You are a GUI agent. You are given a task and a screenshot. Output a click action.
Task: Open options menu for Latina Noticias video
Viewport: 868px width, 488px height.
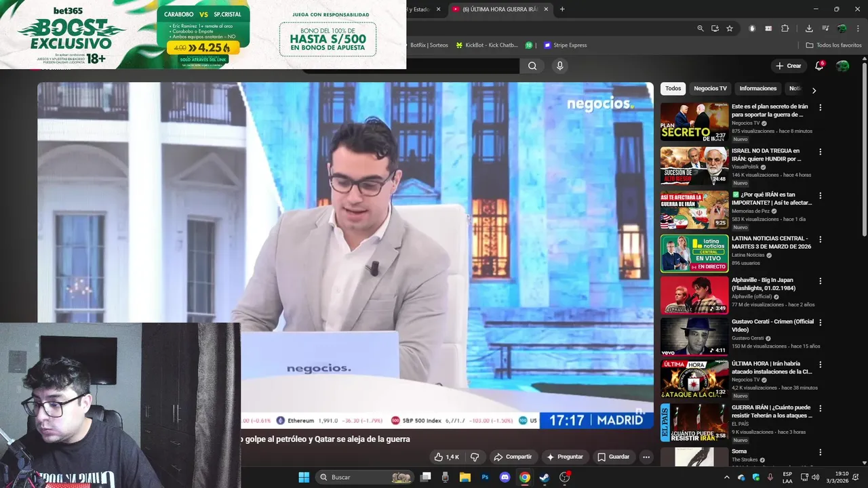(x=820, y=240)
